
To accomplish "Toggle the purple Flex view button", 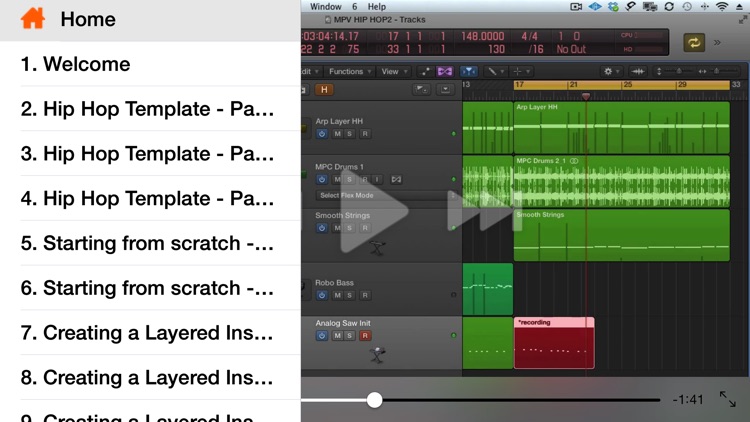I will [x=444, y=71].
